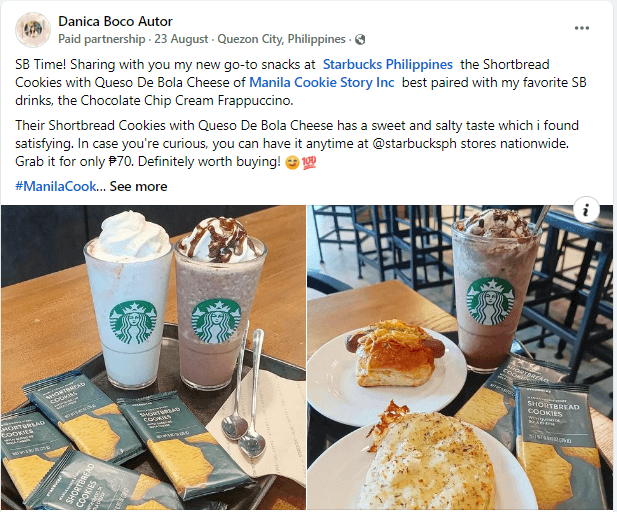The height and width of the screenshot is (512, 617).
Task: Open Danica Boco Autor's profile name
Action: tap(115, 21)
